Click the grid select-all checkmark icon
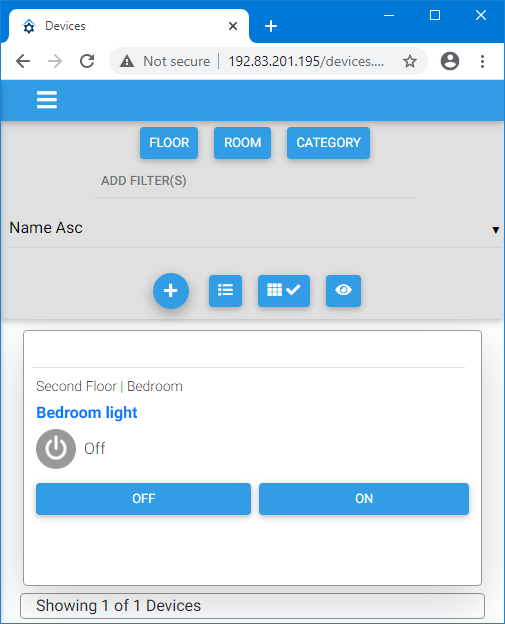505x624 pixels. (x=284, y=291)
